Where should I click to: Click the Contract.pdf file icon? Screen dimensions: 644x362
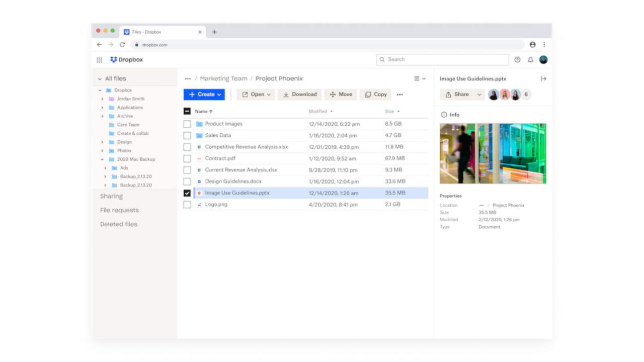199,158
